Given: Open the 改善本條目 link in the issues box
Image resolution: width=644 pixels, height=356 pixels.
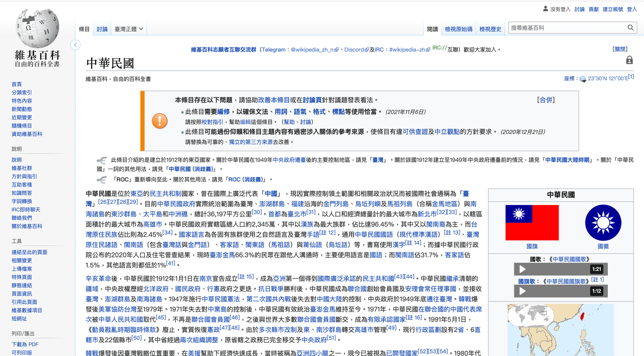Looking at the screenshot, I should [x=274, y=100].
